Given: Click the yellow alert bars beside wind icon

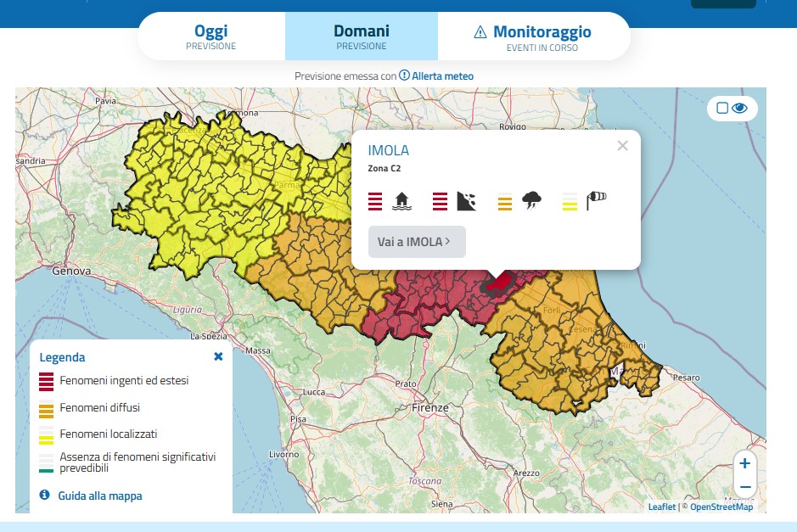Looking at the screenshot, I should coord(570,201).
